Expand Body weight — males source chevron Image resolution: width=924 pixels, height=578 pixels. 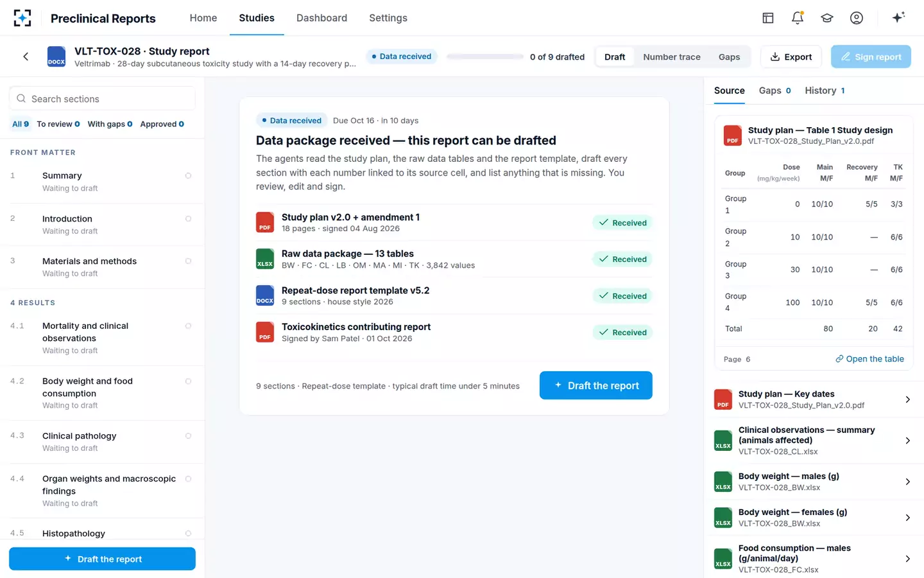pos(907,482)
